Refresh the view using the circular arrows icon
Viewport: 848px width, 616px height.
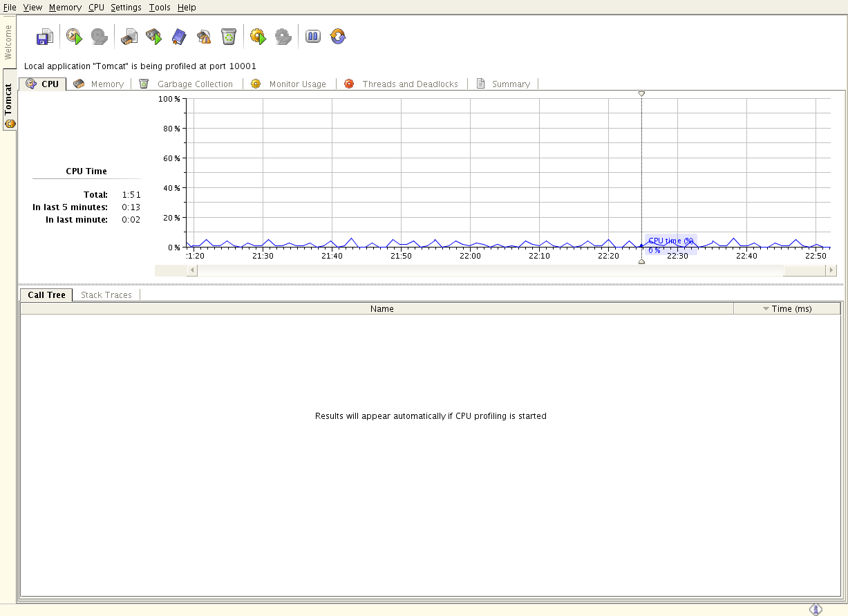[338, 37]
